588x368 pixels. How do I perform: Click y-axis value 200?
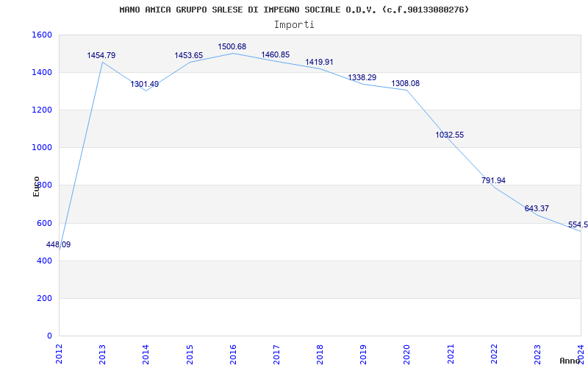44,299
